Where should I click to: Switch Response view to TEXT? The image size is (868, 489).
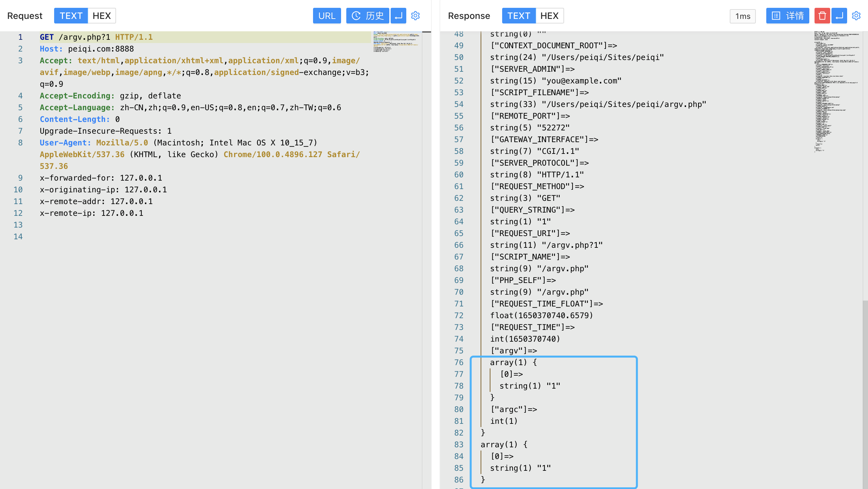click(519, 16)
